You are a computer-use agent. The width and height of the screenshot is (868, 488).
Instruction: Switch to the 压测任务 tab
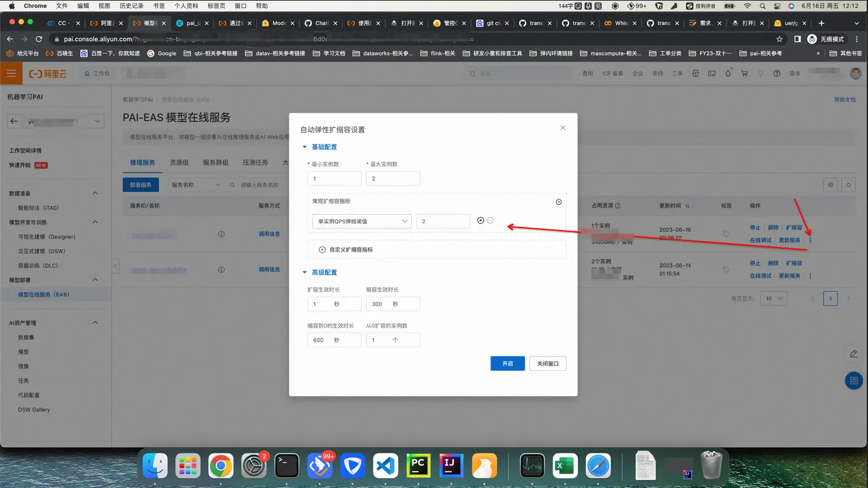click(255, 162)
